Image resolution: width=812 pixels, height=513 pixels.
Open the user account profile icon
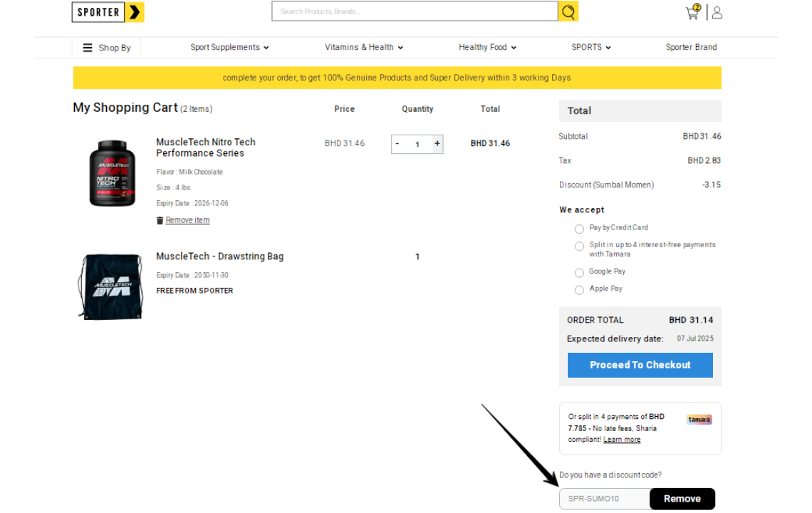click(x=717, y=12)
